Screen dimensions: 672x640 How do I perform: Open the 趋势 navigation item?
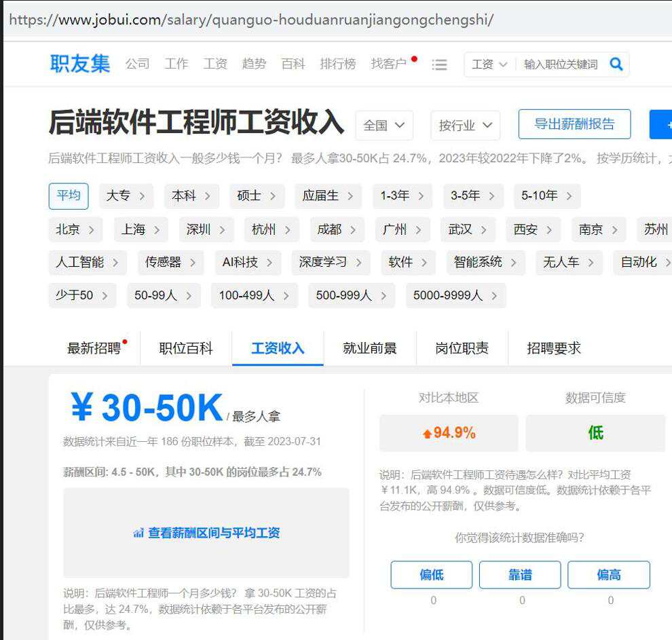[254, 64]
